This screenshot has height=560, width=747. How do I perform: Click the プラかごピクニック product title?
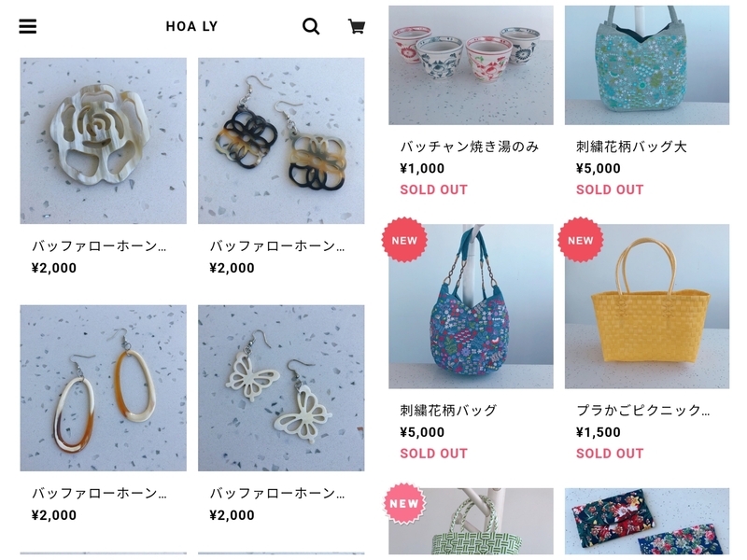(x=642, y=410)
